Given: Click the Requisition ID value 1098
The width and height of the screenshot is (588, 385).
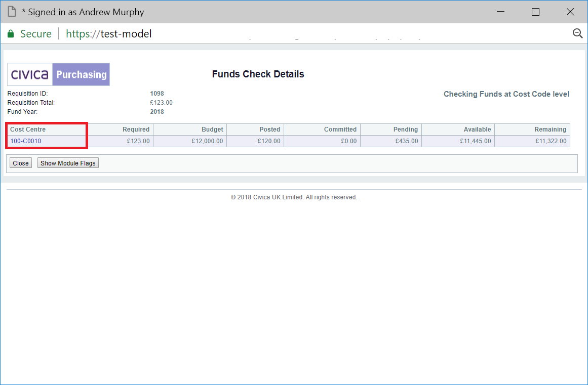Looking at the screenshot, I should [x=157, y=94].
